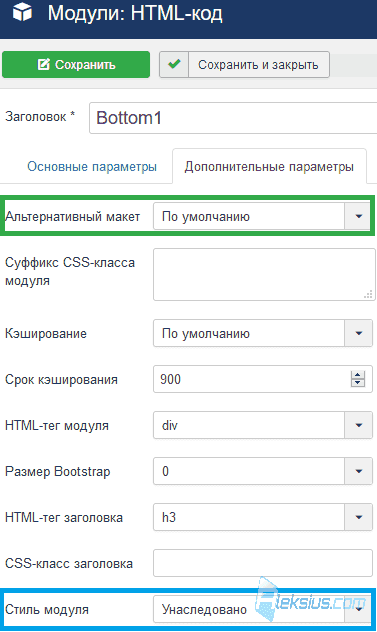Focus the Срок кэширования field with 900
This screenshot has height=632, width=377.
point(263,379)
